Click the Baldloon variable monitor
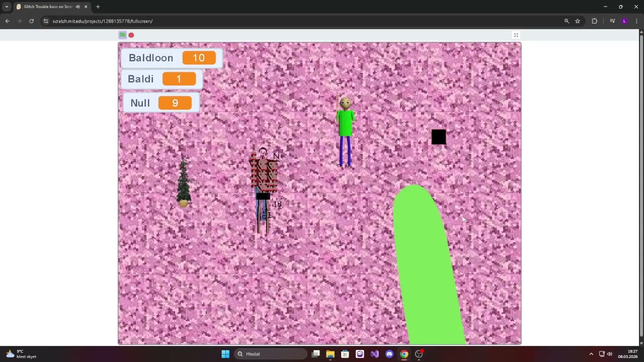The width and height of the screenshot is (644, 362). point(172,58)
